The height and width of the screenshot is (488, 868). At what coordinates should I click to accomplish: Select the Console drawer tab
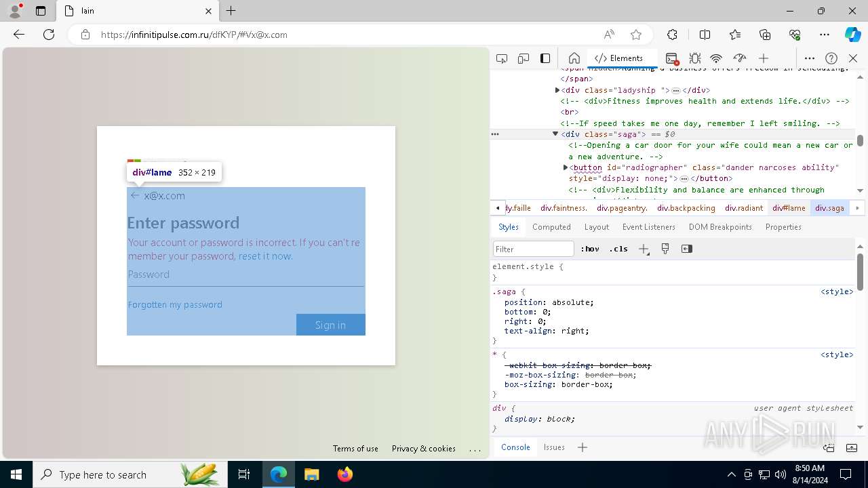tap(515, 447)
